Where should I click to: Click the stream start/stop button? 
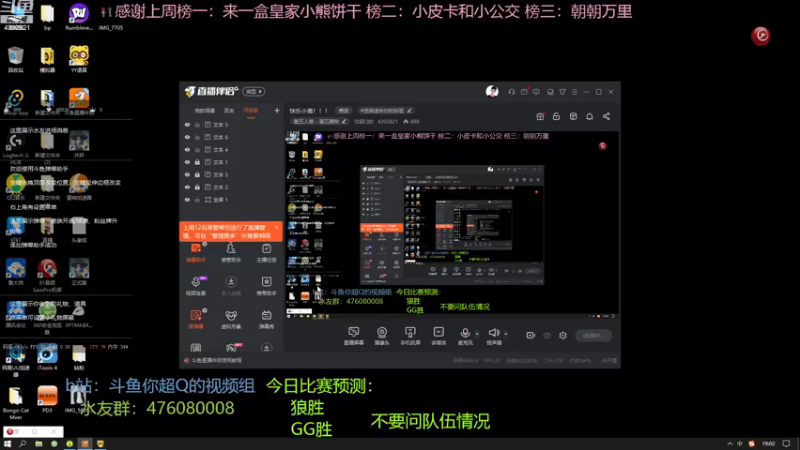point(593,335)
